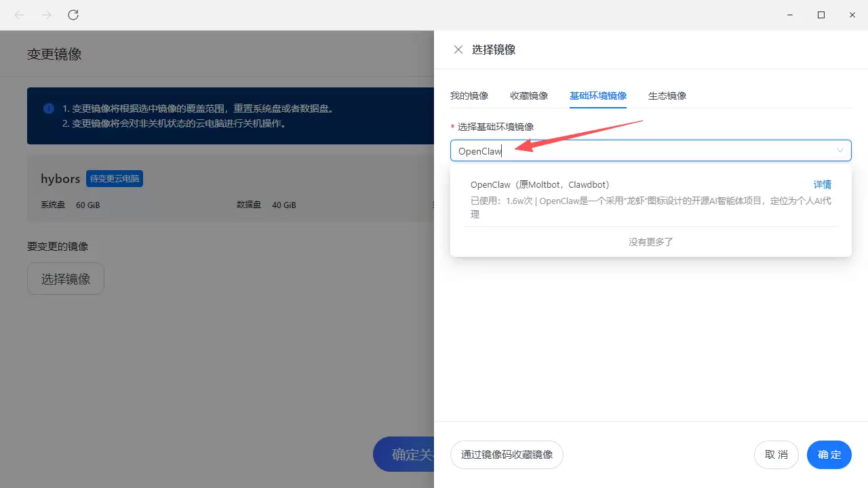Switch to the 我的镜像 tab
Viewport: 868px width, 488px height.
[469, 96]
